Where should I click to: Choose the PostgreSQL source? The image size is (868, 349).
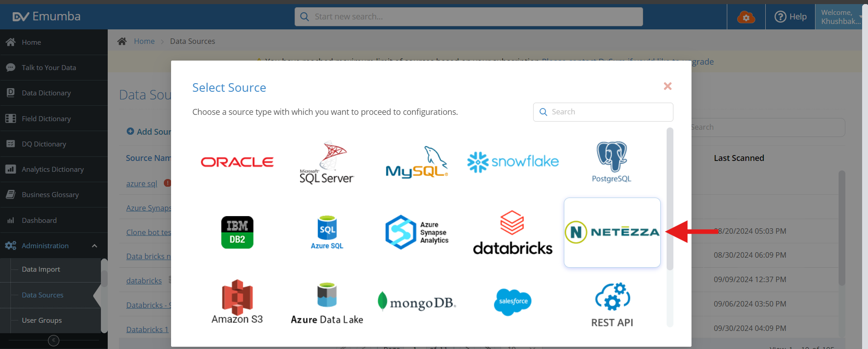pos(611,162)
